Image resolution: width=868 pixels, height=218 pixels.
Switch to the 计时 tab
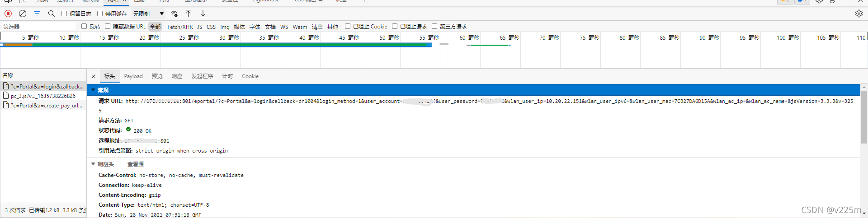coord(227,76)
